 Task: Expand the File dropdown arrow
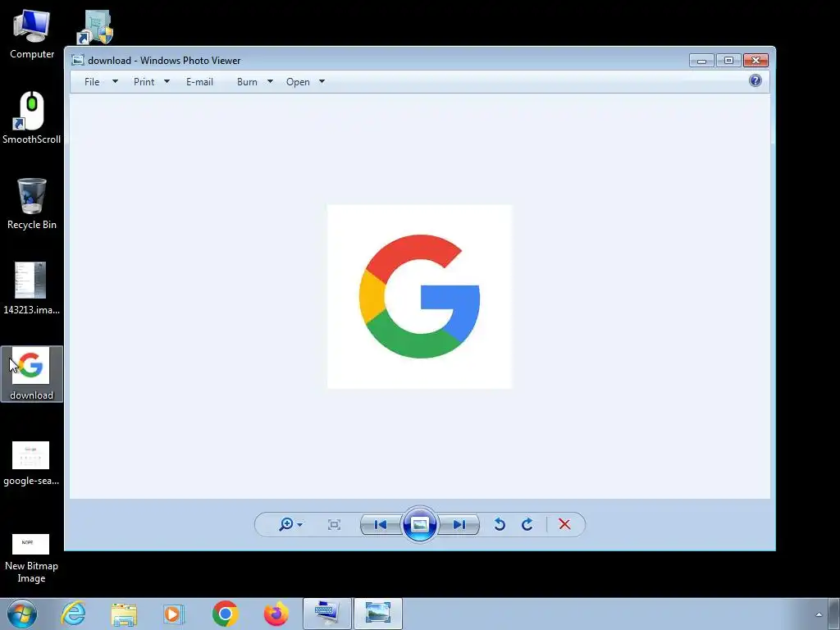click(115, 81)
